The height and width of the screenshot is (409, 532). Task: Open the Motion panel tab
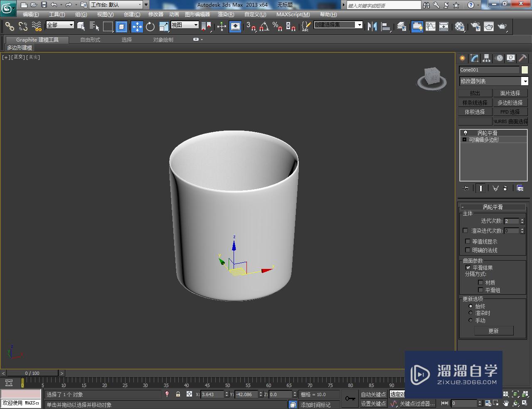pos(499,58)
